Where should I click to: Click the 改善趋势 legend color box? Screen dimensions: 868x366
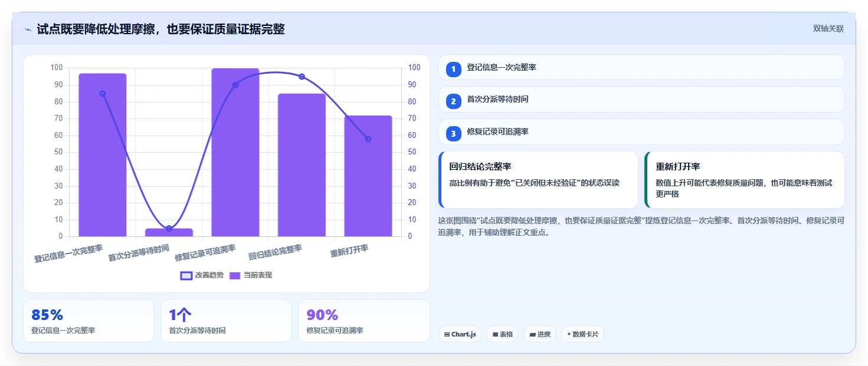[186, 276]
